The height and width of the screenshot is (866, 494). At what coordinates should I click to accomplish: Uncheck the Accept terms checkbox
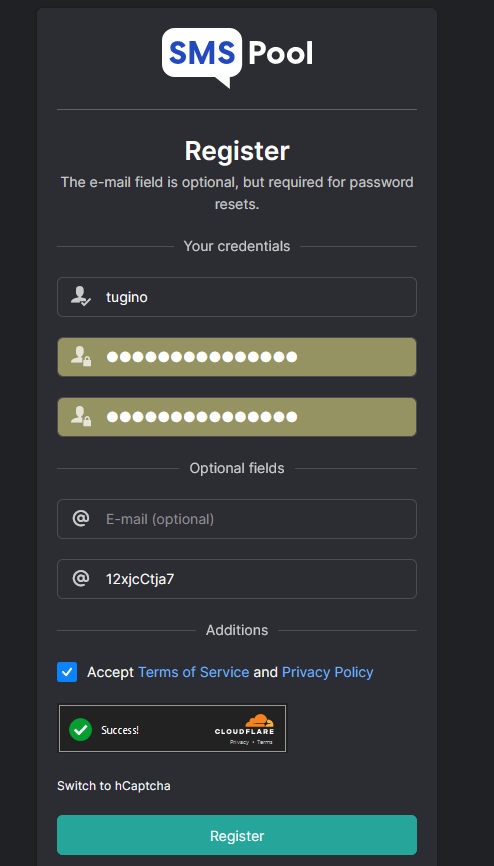pos(67,672)
